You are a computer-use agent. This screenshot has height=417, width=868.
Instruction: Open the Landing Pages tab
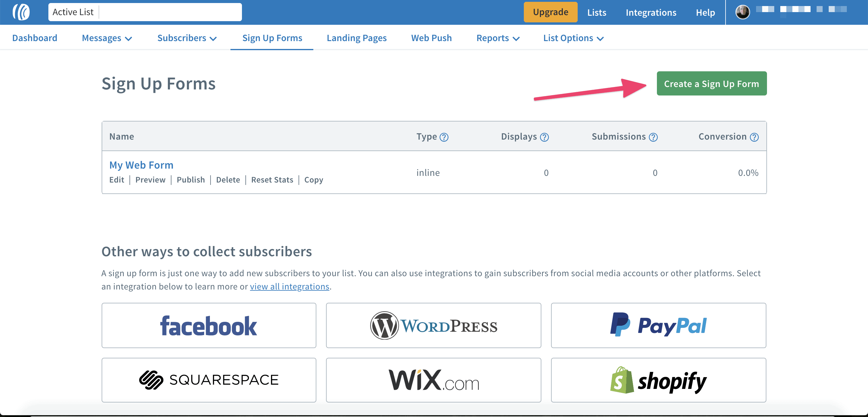[x=357, y=38]
